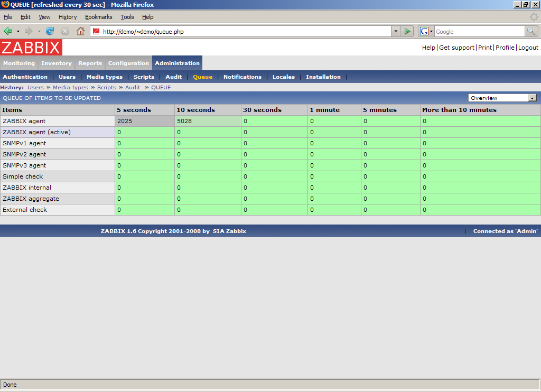Click the External check row label
The width and height of the screenshot is (541, 392).
pyautogui.click(x=25, y=209)
